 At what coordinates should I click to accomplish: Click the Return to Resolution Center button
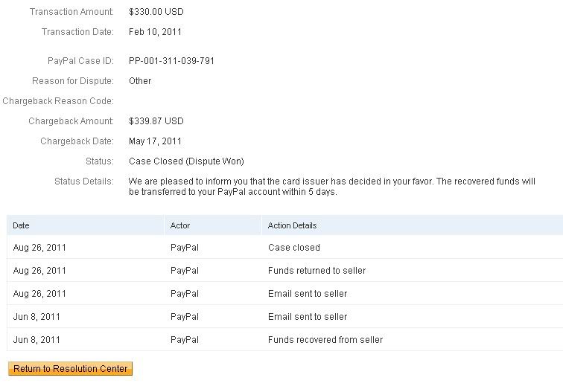point(70,369)
